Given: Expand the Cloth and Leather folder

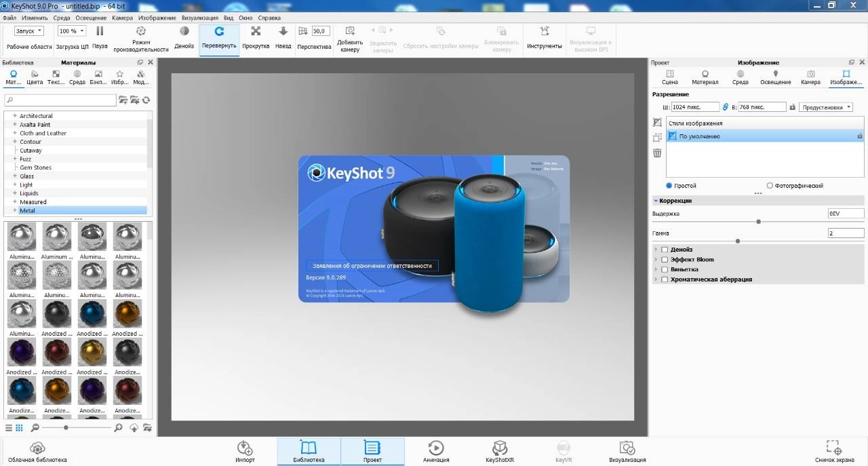Looking at the screenshot, I should 14,134.
